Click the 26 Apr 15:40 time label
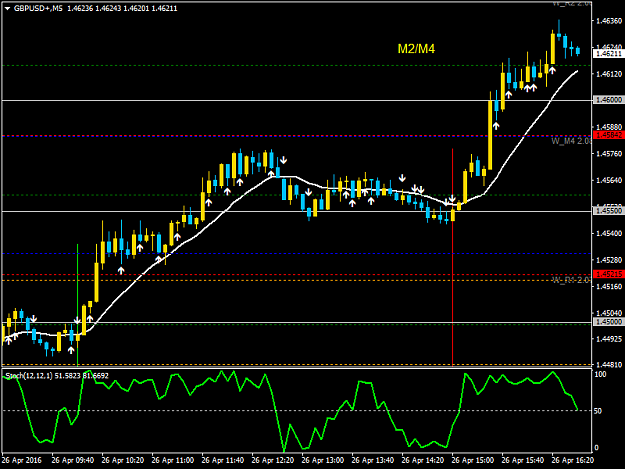The image size is (625, 469). [x=523, y=460]
